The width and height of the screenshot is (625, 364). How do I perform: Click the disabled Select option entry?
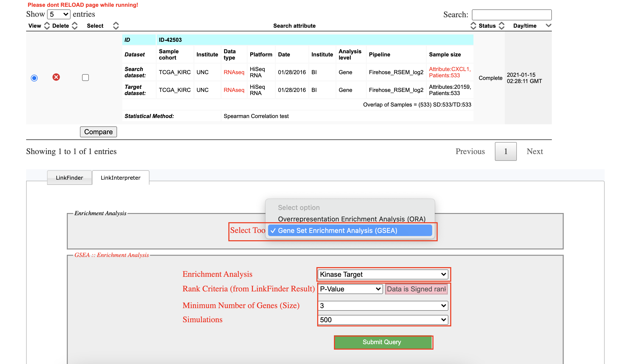(x=350, y=208)
